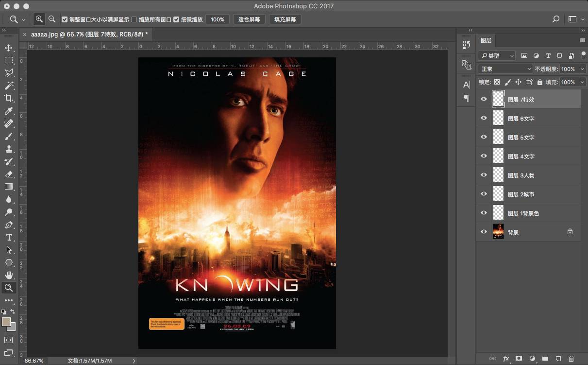588x365 pixels.
Task: Select the Magic Wand tool
Action: point(9,86)
